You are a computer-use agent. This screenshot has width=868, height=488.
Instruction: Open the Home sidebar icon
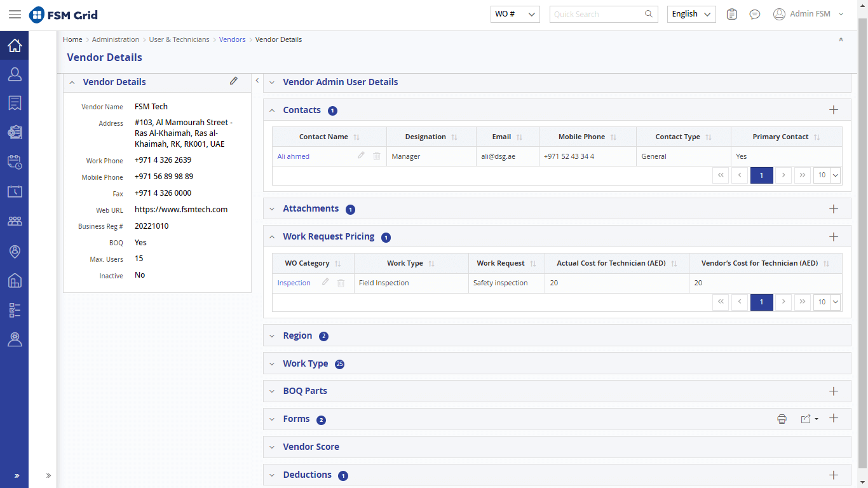tap(15, 46)
